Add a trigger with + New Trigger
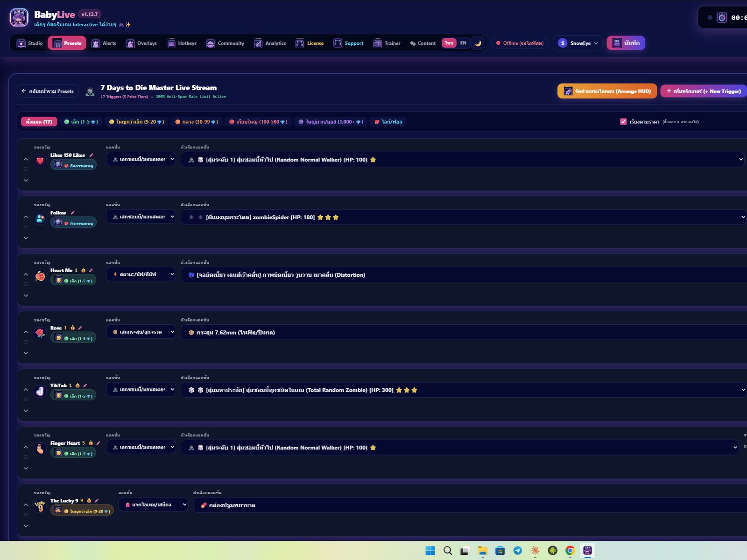Screen dimensions: 747x560 coord(704,91)
